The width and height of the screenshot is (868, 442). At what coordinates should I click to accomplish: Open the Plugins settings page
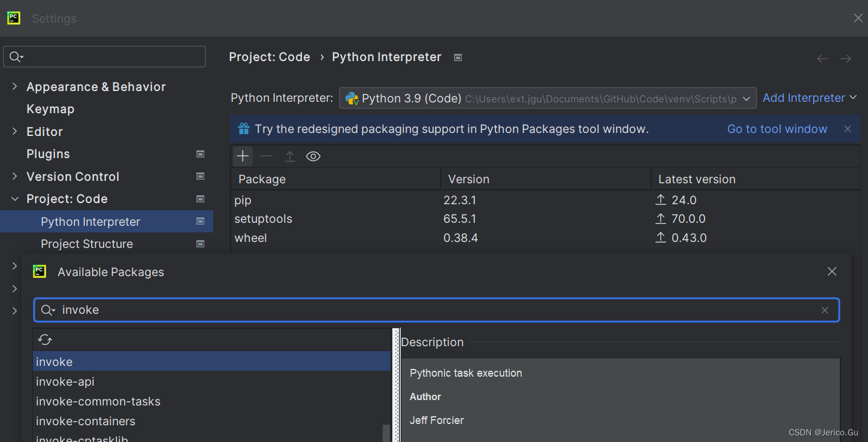tap(48, 154)
